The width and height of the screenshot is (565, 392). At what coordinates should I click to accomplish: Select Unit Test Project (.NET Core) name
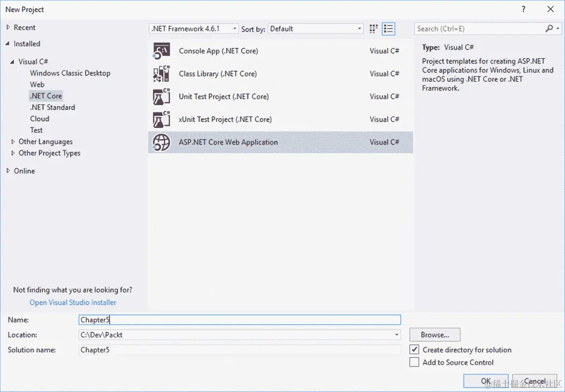point(224,96)
